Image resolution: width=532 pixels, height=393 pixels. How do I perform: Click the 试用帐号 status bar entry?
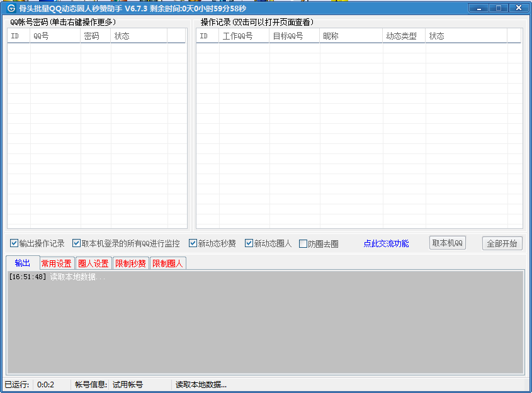pyautogui.click(x=128, y=385)
